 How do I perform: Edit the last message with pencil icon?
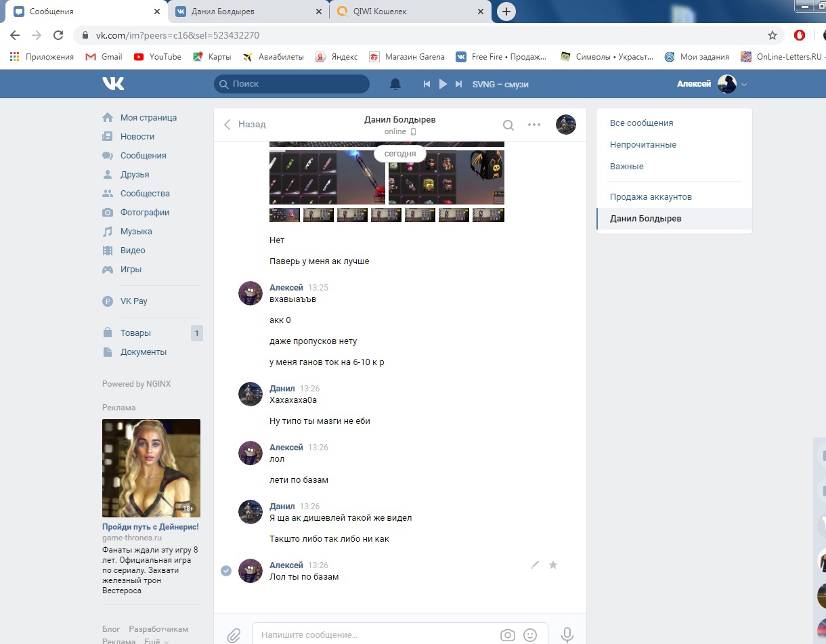tap(535, 565)
